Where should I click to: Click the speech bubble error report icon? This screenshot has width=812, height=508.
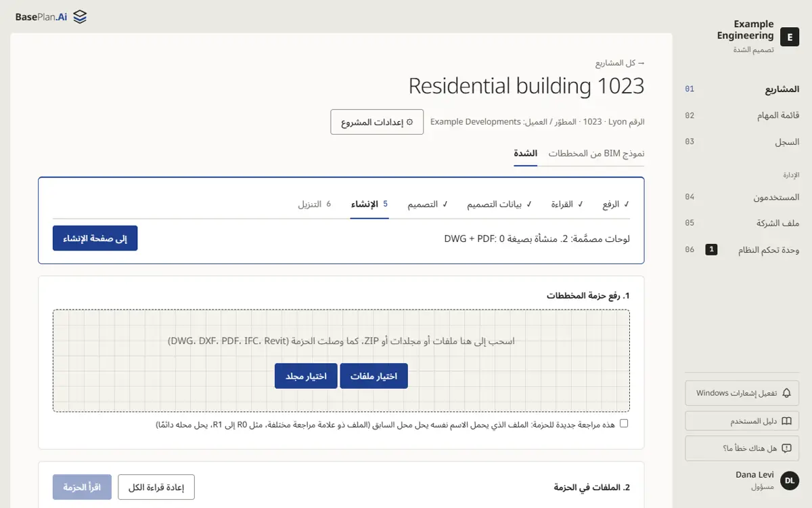tap(786, 448)
